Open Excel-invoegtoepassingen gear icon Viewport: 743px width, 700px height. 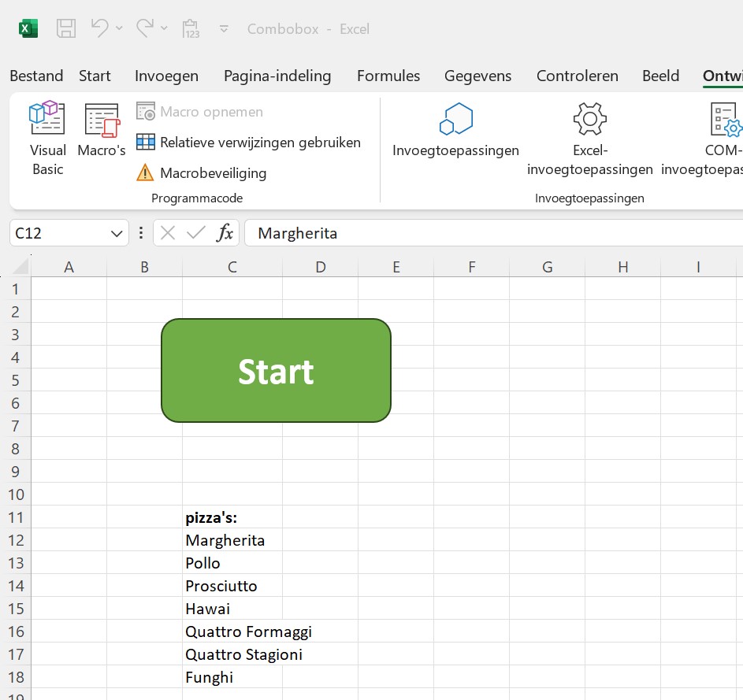589,119
